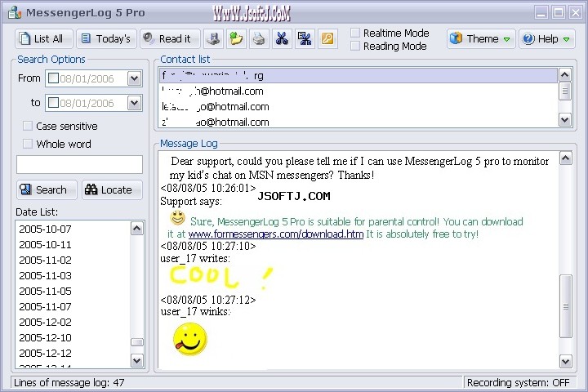This screenshot has width=588, height=392.
Task: Click Contact list scrollbar thumb
Action: [565, 91]
